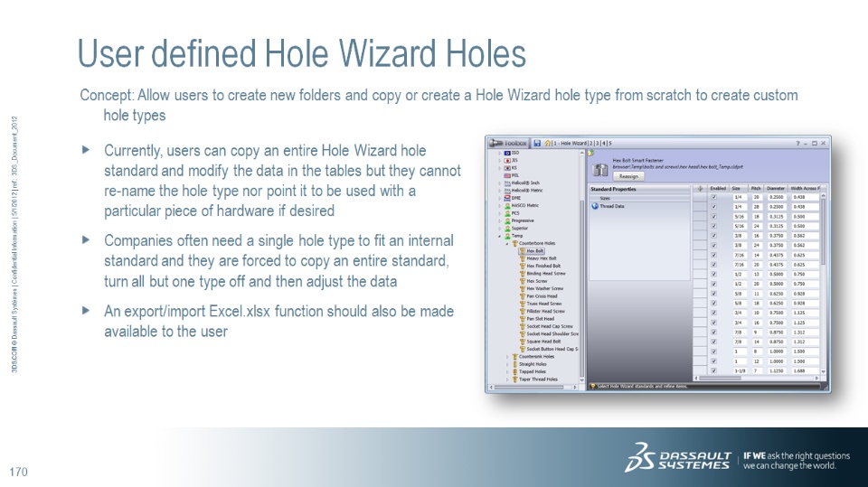
Task: Select Sizes under Standard Properties
Action: point(639,198)
